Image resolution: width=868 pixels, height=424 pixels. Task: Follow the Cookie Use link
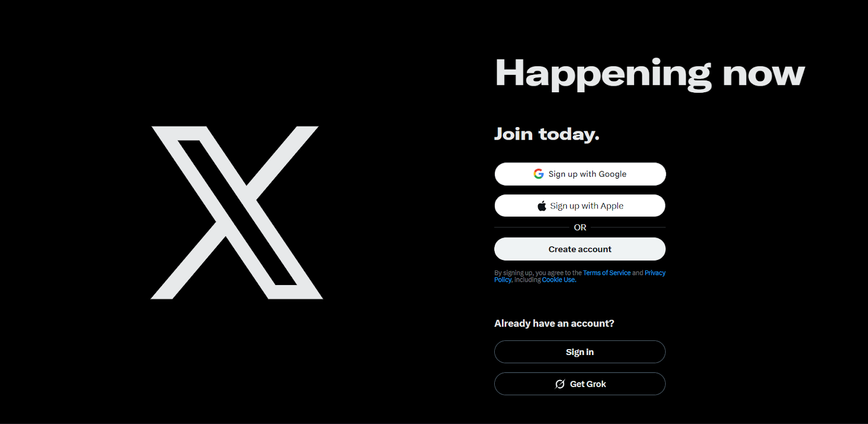point(559,280)
